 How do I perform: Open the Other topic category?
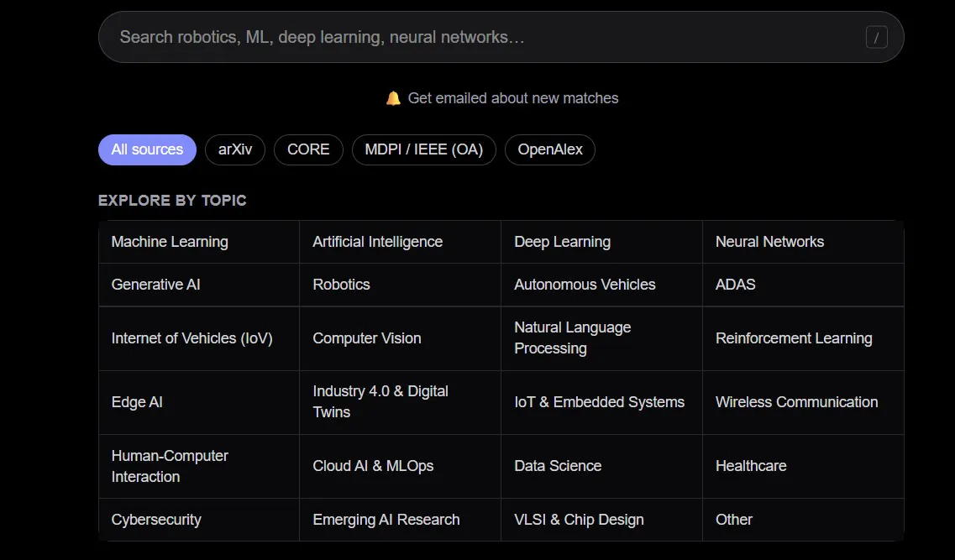803,520
